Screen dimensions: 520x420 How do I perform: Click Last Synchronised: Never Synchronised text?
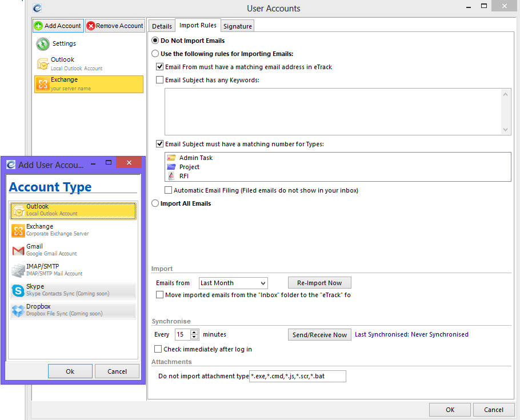click(x=411, y=334)
